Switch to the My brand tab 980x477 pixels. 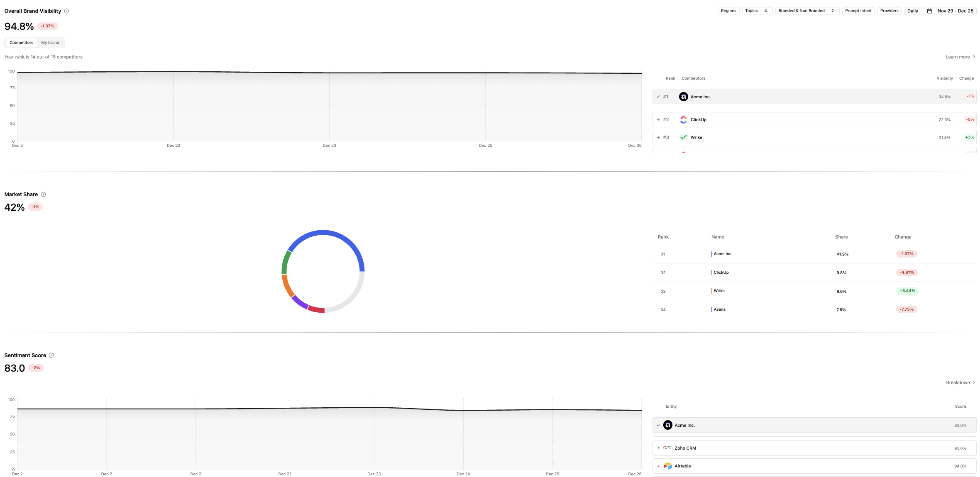pos(50,43)
